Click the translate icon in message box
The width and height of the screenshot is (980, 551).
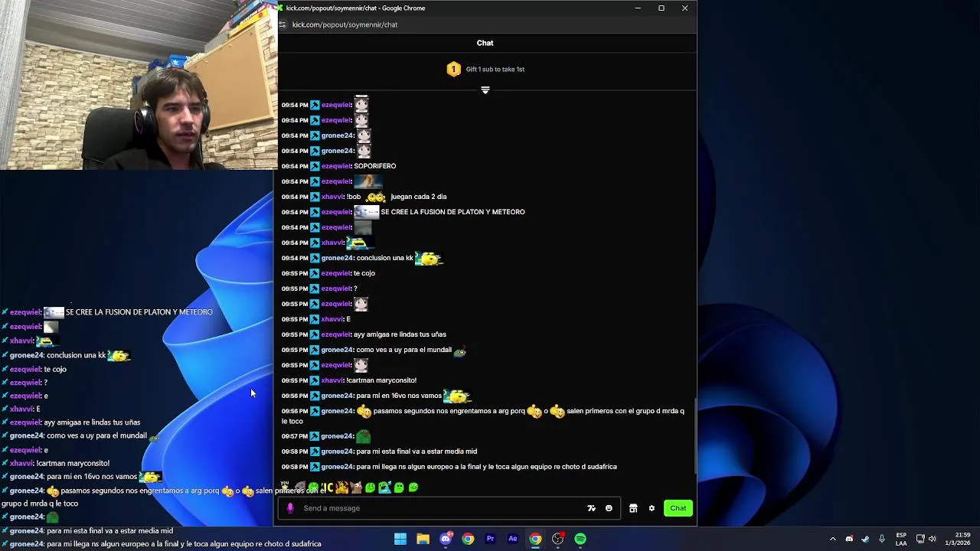(591, 508)
